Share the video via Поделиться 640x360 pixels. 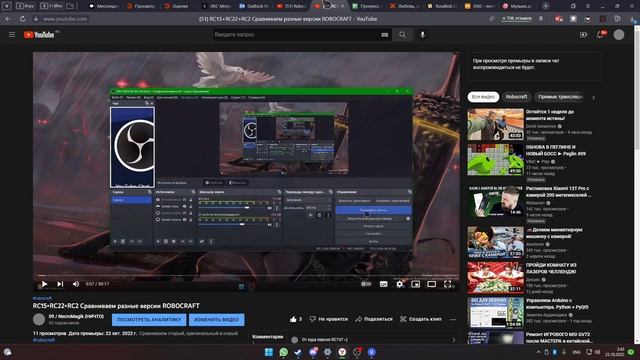[x=374, y=319]
